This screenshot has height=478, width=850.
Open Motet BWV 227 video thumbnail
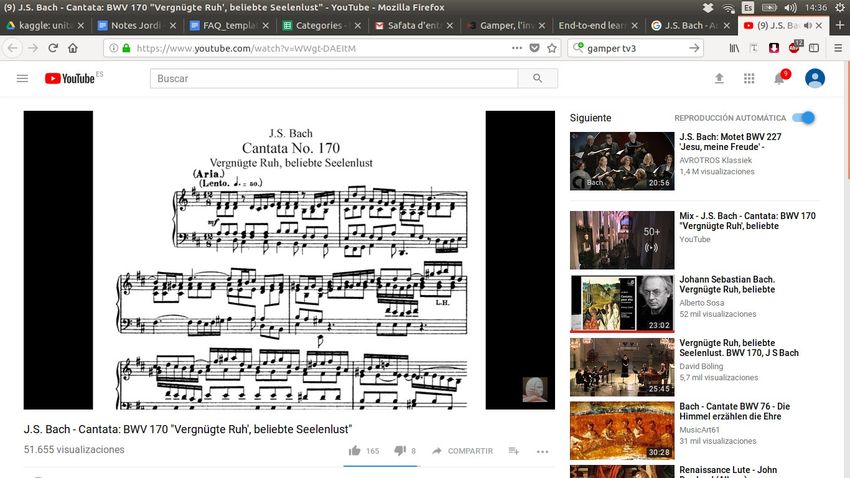(x=622, y=161)
